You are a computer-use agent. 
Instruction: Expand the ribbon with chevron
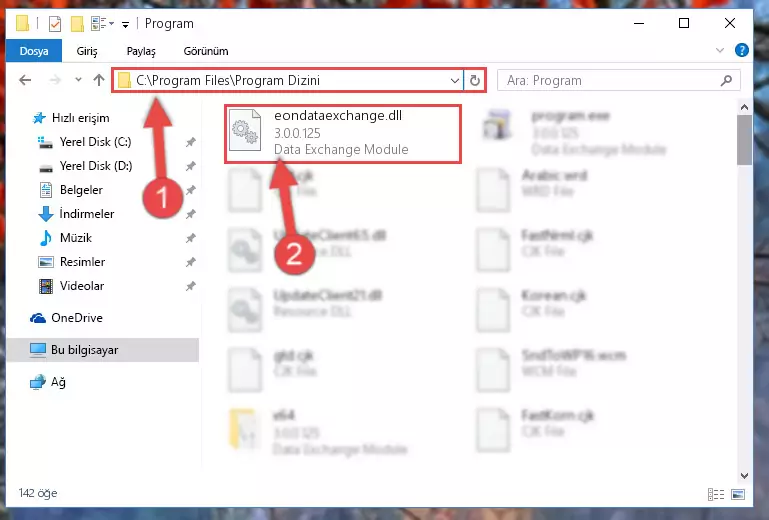click(719, 50)
